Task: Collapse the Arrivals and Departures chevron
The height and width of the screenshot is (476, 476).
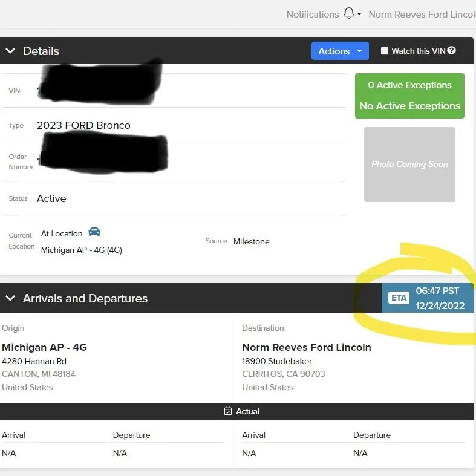Action: [10, 298]
